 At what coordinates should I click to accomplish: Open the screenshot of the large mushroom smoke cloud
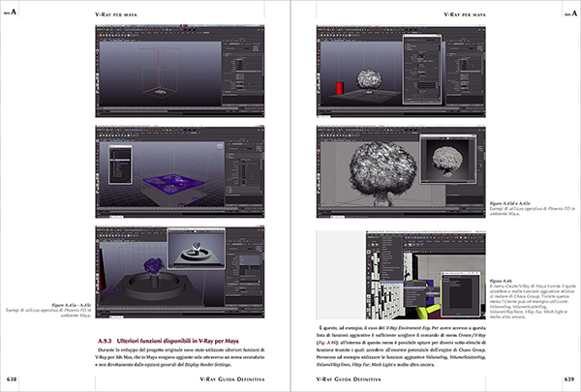pyautogui.click(x=401, y=171)
